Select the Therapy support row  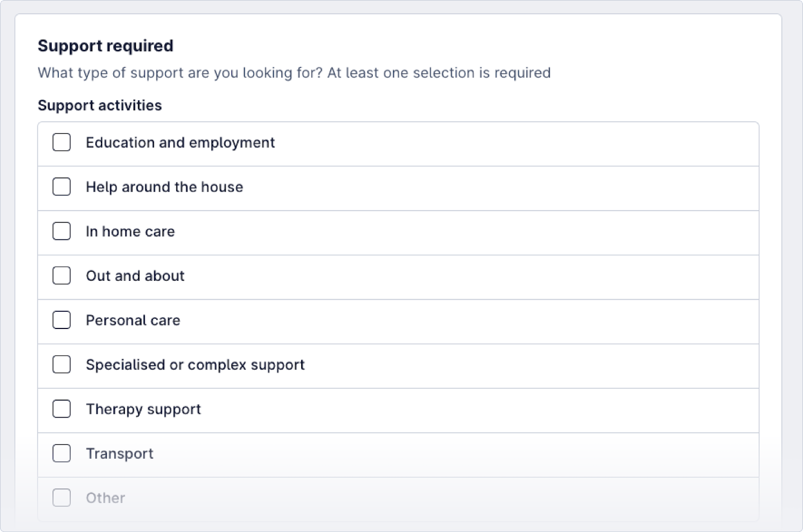(x=351, y=409)
